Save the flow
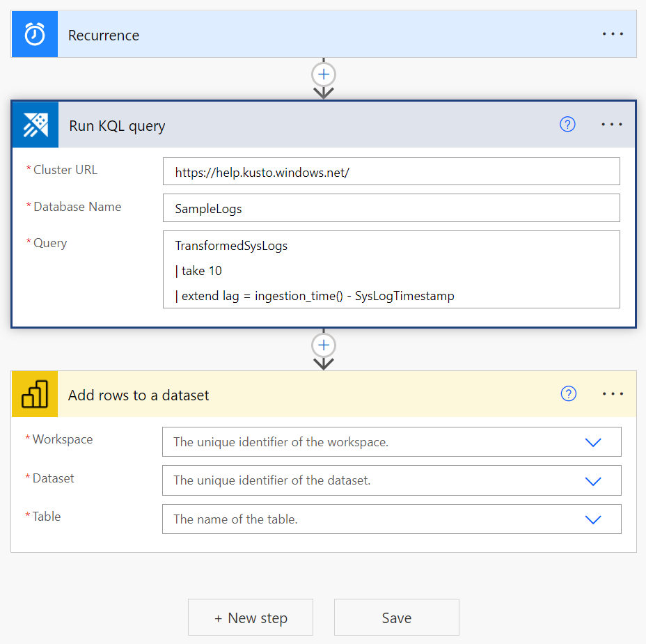The image size is (646, 644). click(x=396, y=617)
